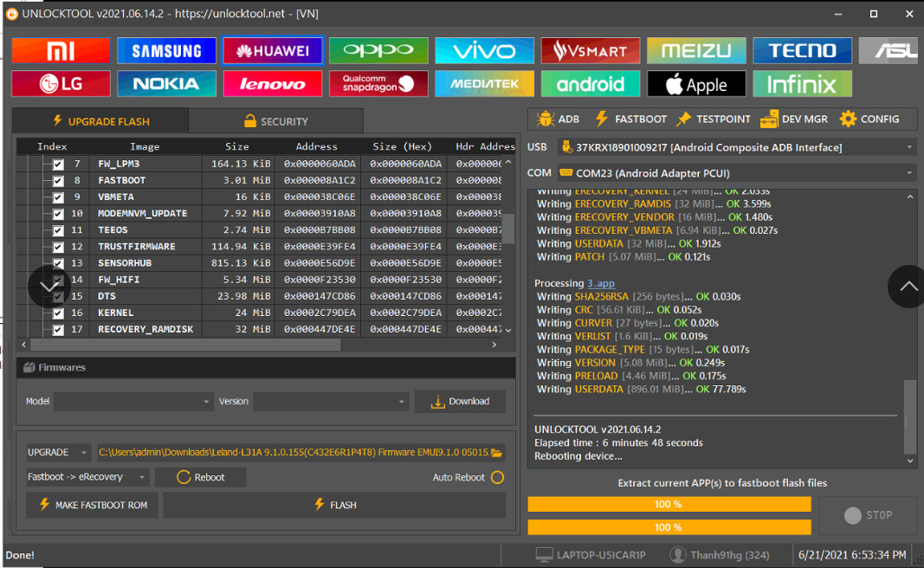Click the Thanh91hg (324) user entry
Viewport: 924px width, 568px height.
tap(720, 555)
